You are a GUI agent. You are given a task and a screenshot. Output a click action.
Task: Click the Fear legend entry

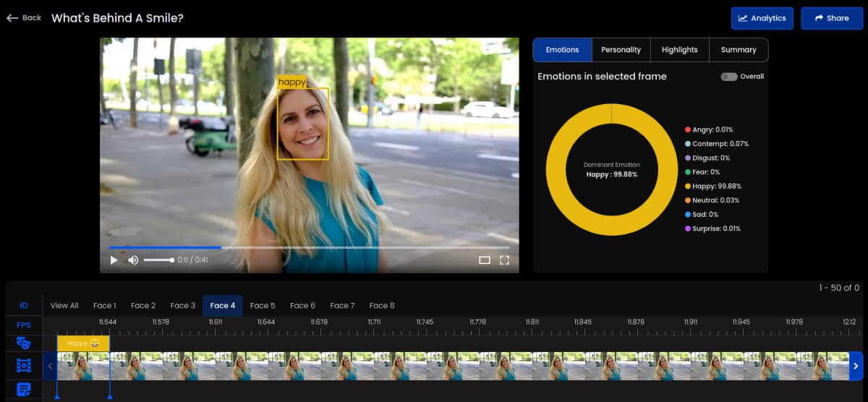click(702, 172)
